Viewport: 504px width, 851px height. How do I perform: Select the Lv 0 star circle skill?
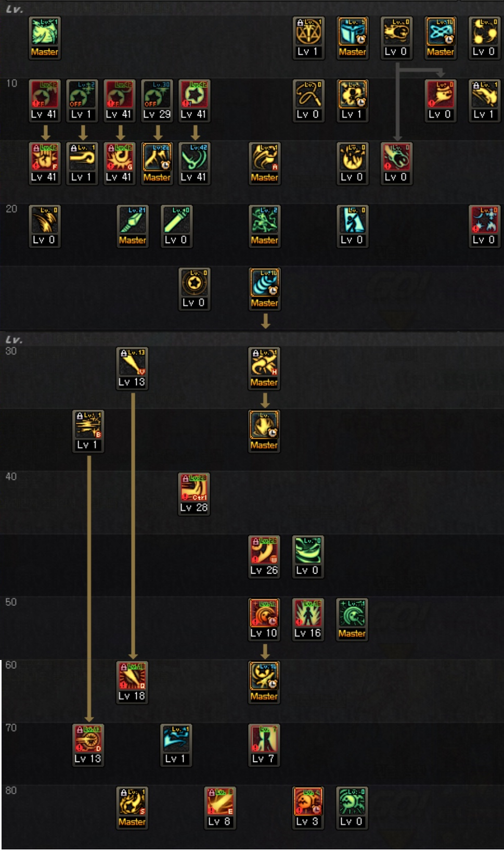pyautogui.click(x=194, y=284)
